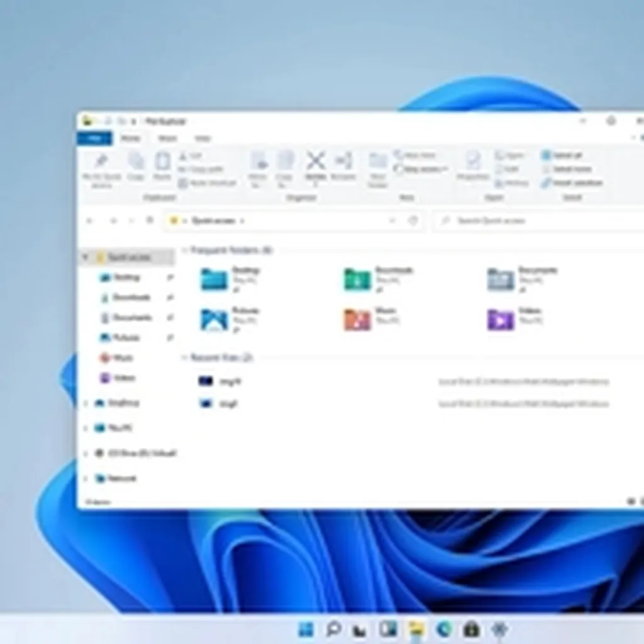The image size is (644, 644).
Task: Go back using the Back arrow
Action: pyautogui.click(x=89, y=221)
